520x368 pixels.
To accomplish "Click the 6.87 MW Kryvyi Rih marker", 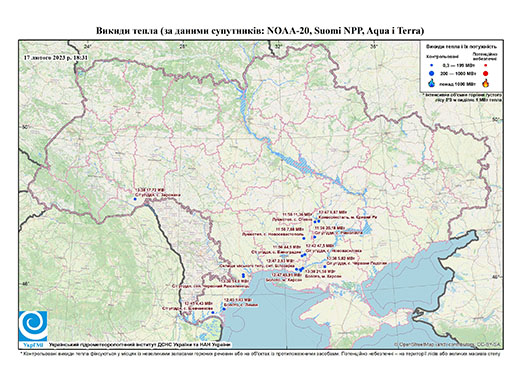I will 319,221.
